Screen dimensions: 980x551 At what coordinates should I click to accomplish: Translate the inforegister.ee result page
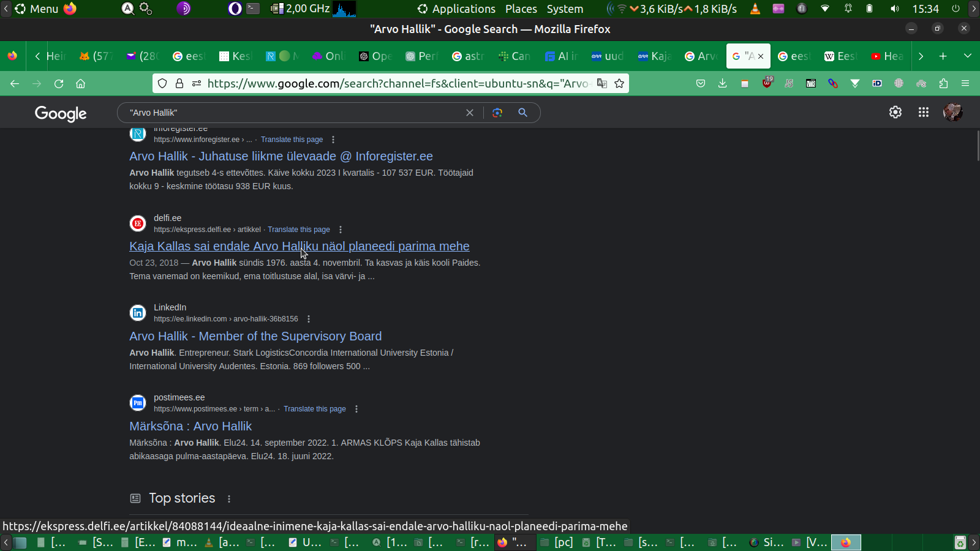click(292, 140)
